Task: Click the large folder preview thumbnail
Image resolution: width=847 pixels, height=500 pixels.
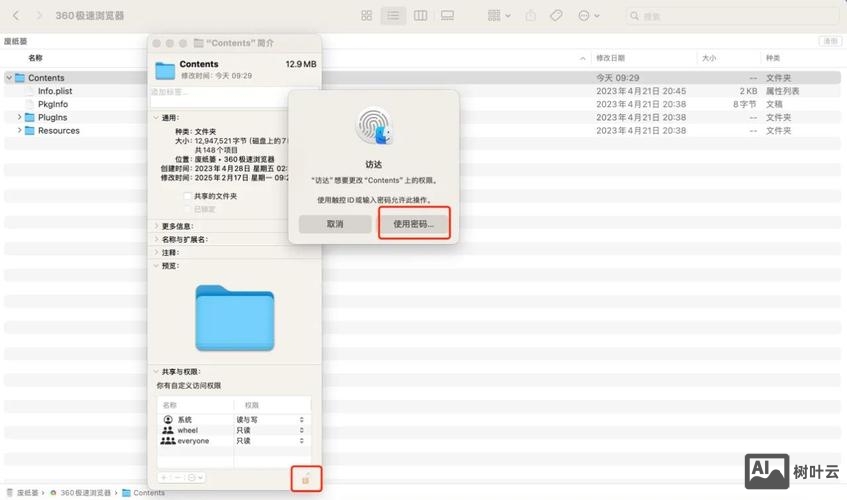Action: [x=235, y=317]
